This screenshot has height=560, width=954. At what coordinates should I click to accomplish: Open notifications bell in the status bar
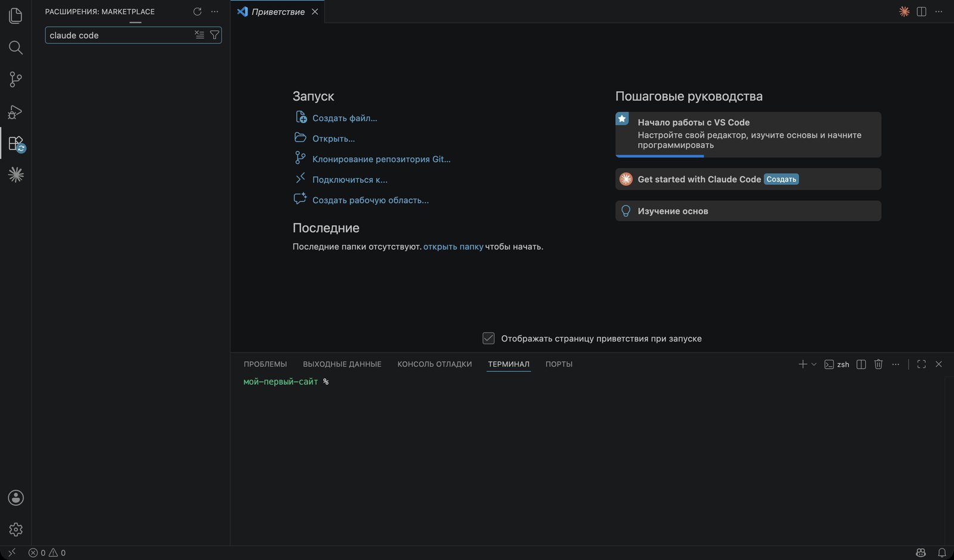942,553
